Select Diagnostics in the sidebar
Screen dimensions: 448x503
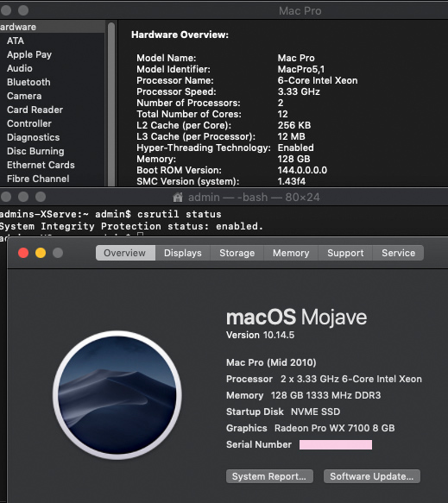[33, 137]
